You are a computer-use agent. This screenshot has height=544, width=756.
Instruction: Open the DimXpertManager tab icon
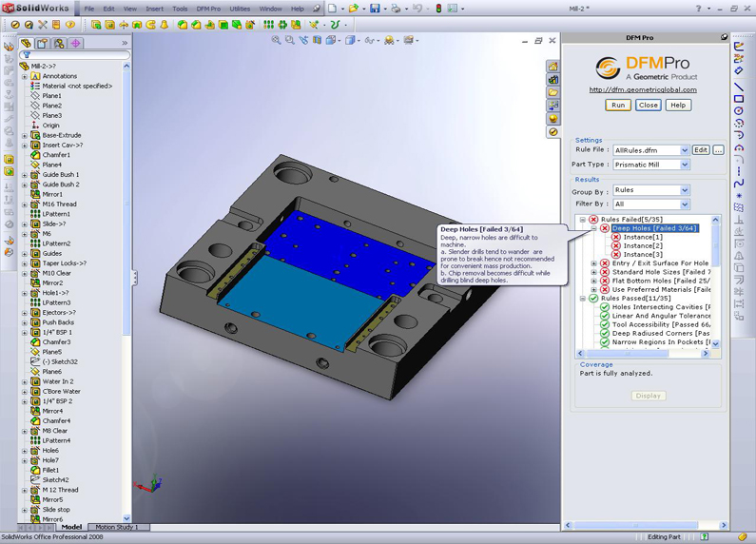coord(76,44)
